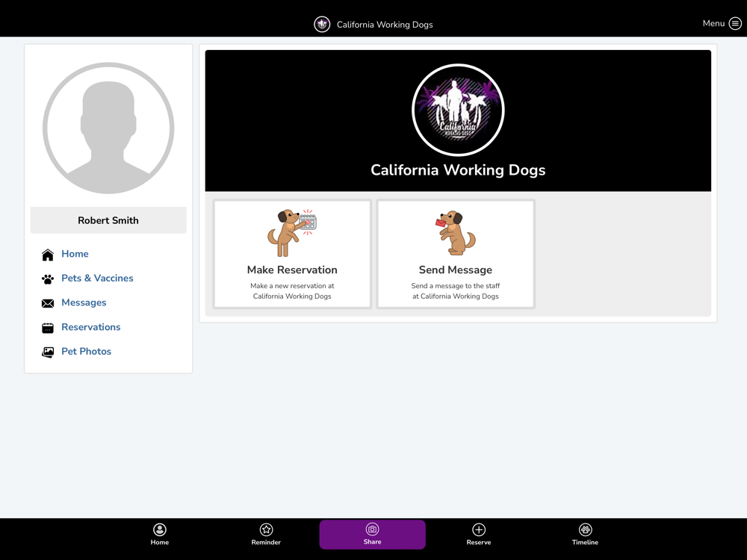Click the calendar icon beside Reservations
This screenshot has height=560, width=747.
pyautogui.click(x=48, y=328)
